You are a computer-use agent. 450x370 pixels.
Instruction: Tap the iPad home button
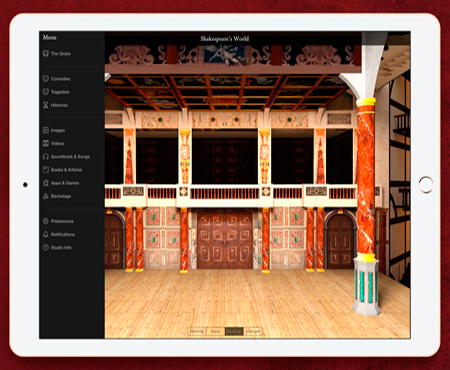426,184
